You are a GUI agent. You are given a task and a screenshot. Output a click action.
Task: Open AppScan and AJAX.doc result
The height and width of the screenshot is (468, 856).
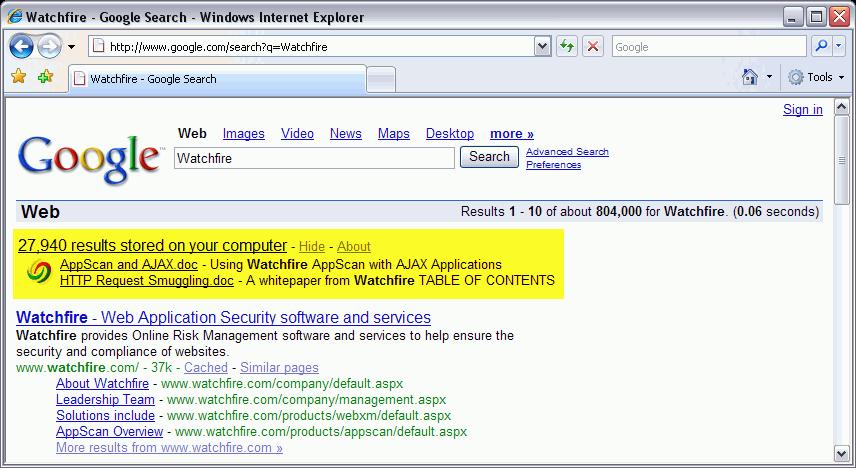129,265
